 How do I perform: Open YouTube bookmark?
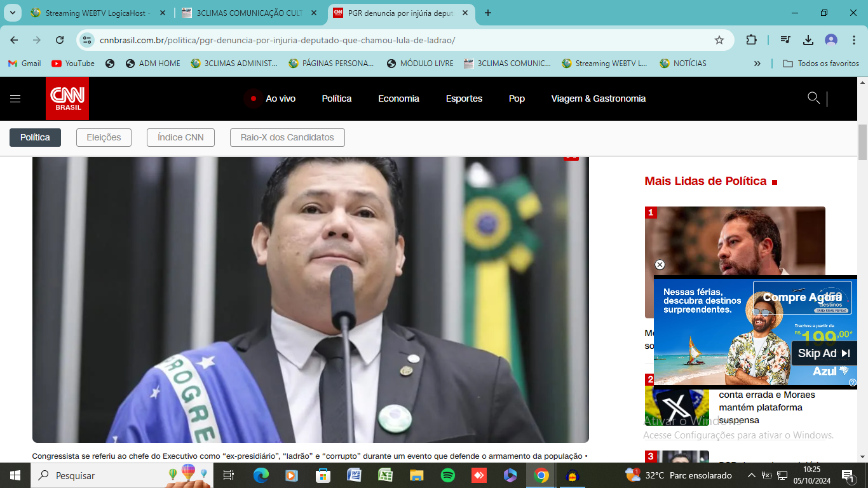point(73,64)
